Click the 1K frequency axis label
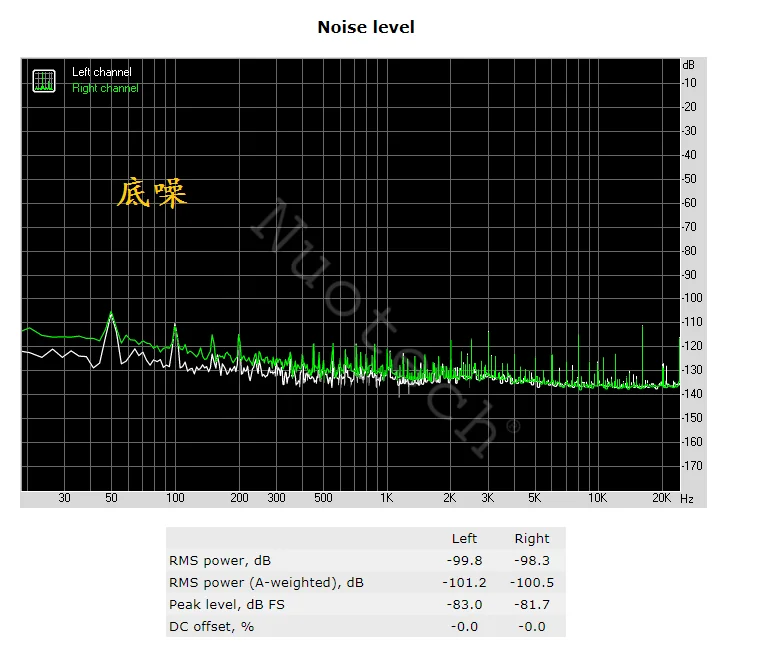The image size is (777, 669). 387,498
